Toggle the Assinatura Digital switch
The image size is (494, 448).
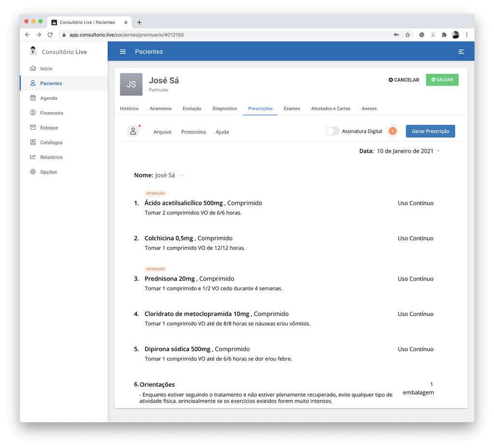tap(332, 131)
